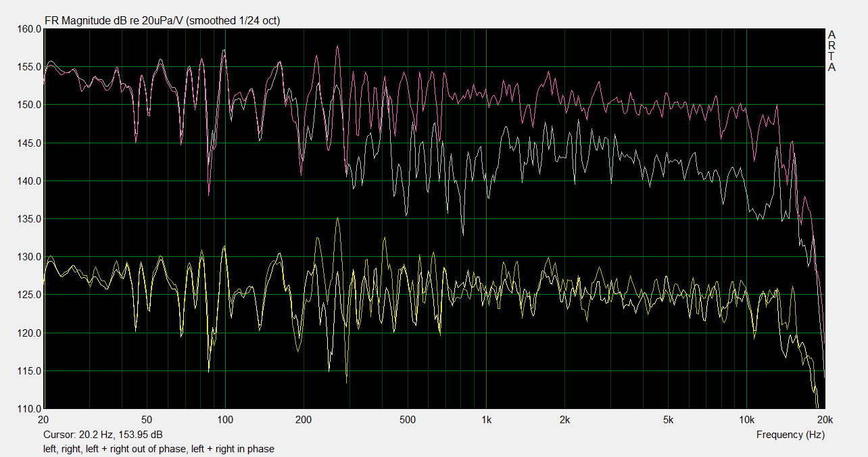Viewport: 868px width, 457px height.
Task: Click the 140.0 y-axis label
Action: pyautogui.click(x=28, y=181)
